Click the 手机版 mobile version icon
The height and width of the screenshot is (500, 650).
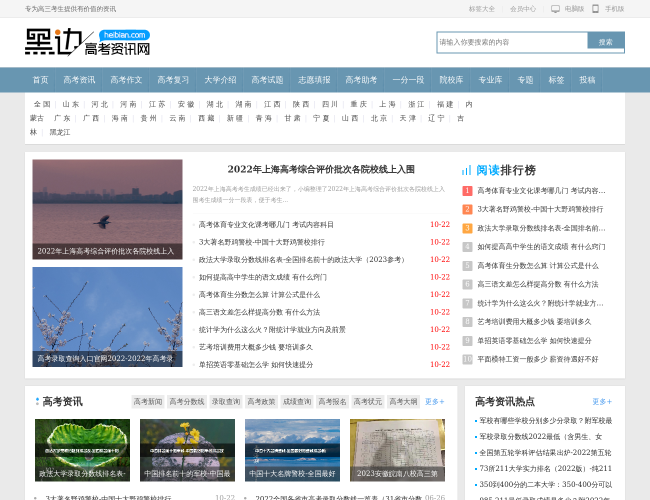(x=595, y=8)
